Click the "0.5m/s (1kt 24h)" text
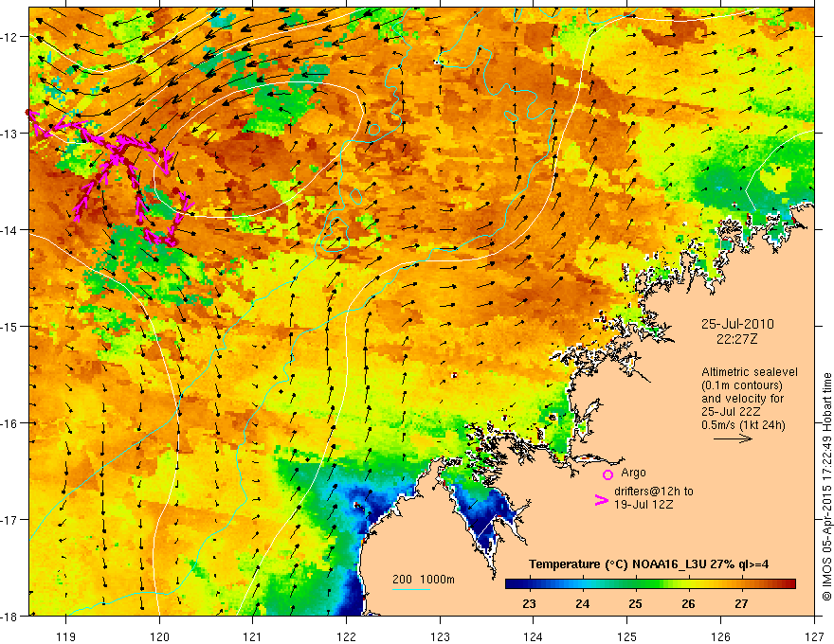Viewport: 834px width, 644px height. [x=743, y=425]
